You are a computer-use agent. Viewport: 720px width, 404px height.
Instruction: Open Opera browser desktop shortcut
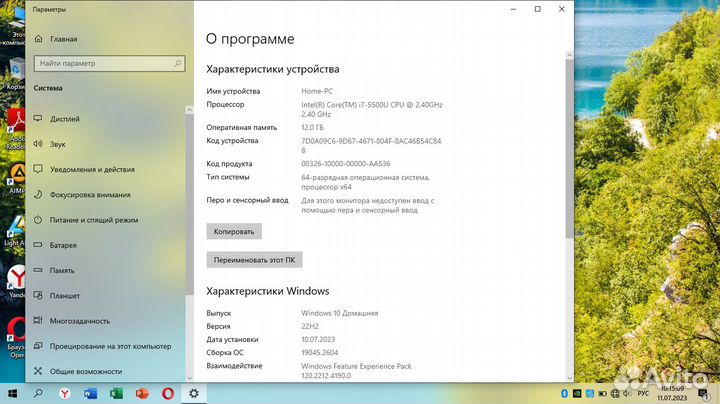[17, 337]
